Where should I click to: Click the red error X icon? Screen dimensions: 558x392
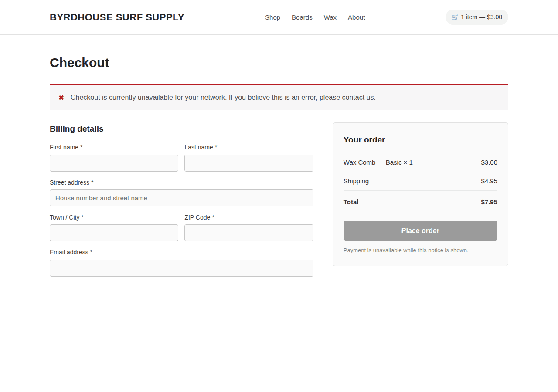point(61,98)
